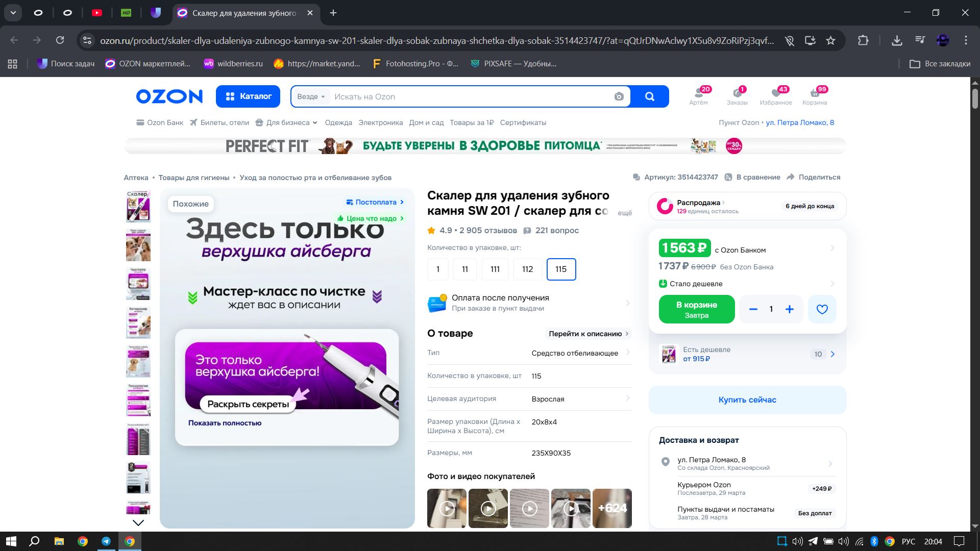This screenshot has height=551, width=980.
Task: Click the blue search magnifier button
Action: [649, 96]
